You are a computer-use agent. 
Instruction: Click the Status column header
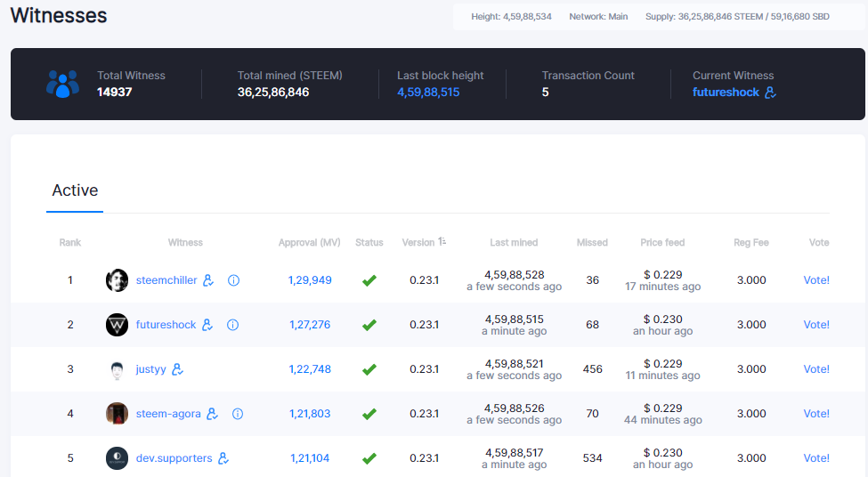pyautogui.click(x=369, y=242)
